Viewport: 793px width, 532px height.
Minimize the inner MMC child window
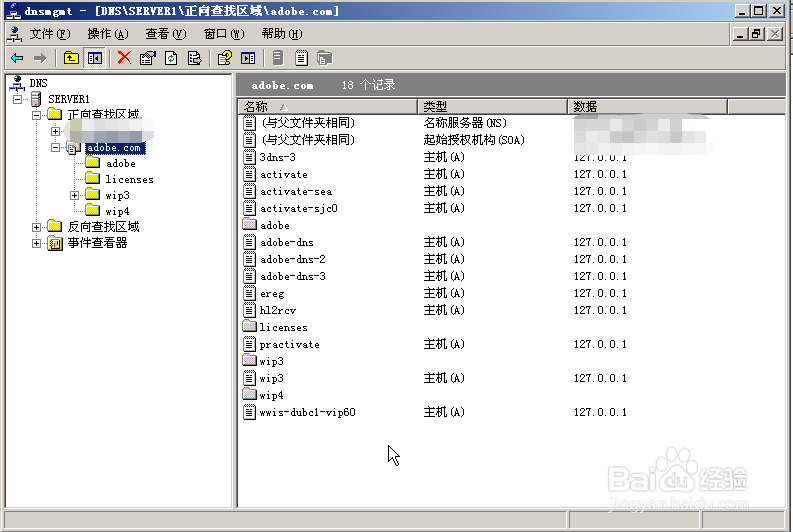tap(740, 34)
